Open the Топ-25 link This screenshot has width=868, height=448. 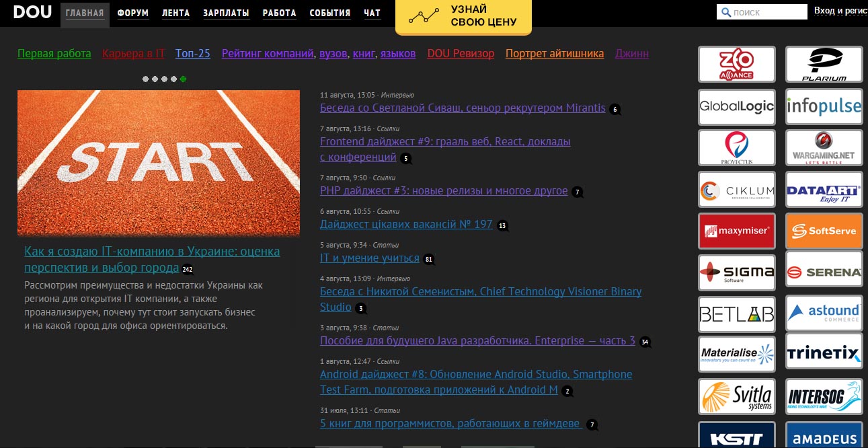pyautogui.click(x=193, y=54)
